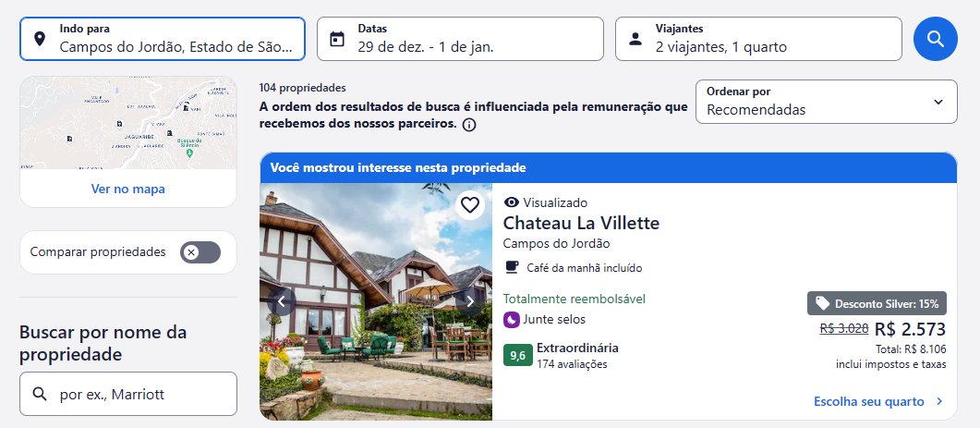980x428 pixels.
Task: Click the info icon about result order
Action: tap(469, 125)
